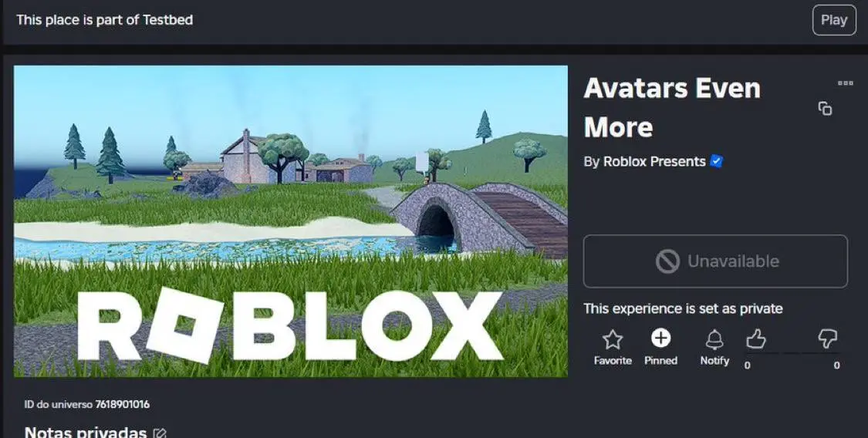The height and width of the screenshot is (438, 868).
Task: Click the Favorite text label
Action: [613, 361]
